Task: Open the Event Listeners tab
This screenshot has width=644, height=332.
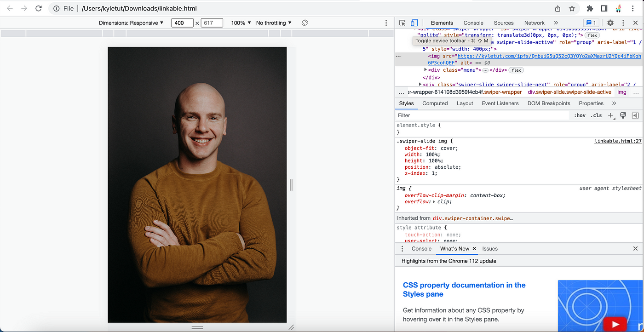Action: (500, 103)
